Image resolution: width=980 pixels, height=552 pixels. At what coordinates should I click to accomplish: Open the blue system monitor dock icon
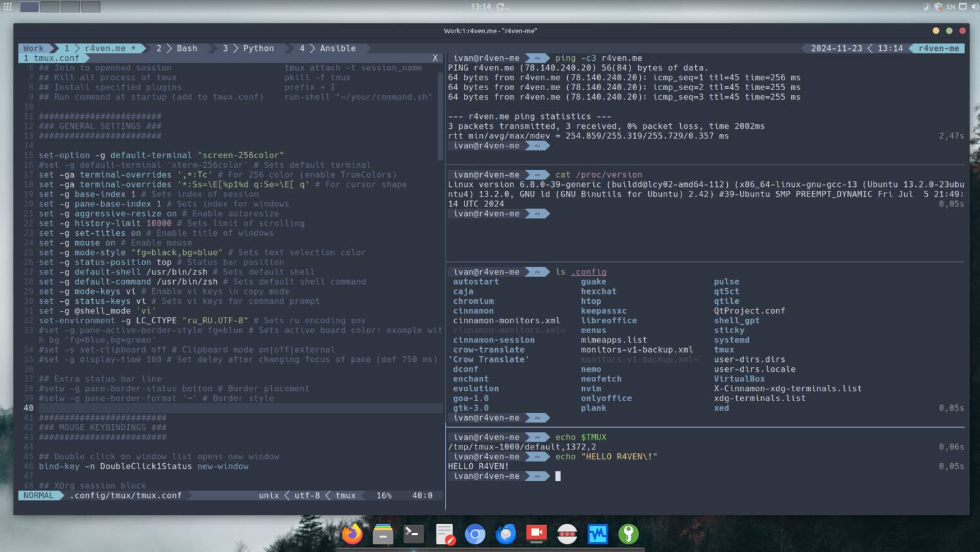[x=597, y=534]
